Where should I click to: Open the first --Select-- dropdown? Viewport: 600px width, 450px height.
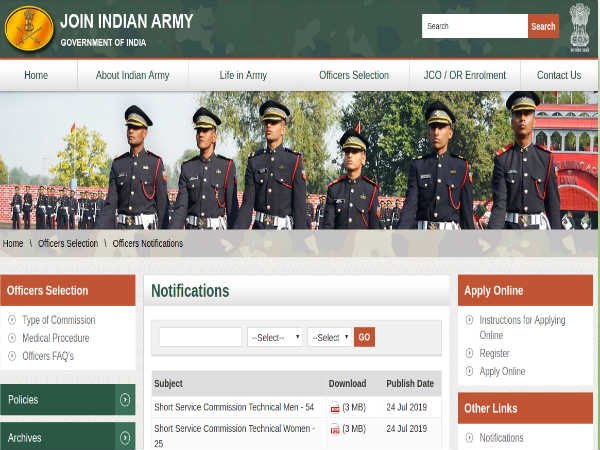click(276, 337)
